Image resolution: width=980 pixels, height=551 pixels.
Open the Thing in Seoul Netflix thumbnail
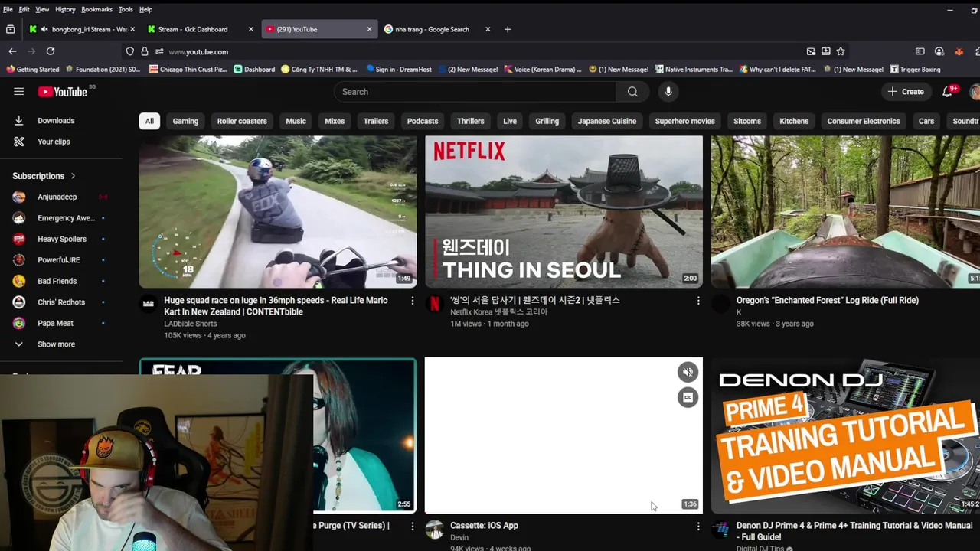click(x=563, y=212)
